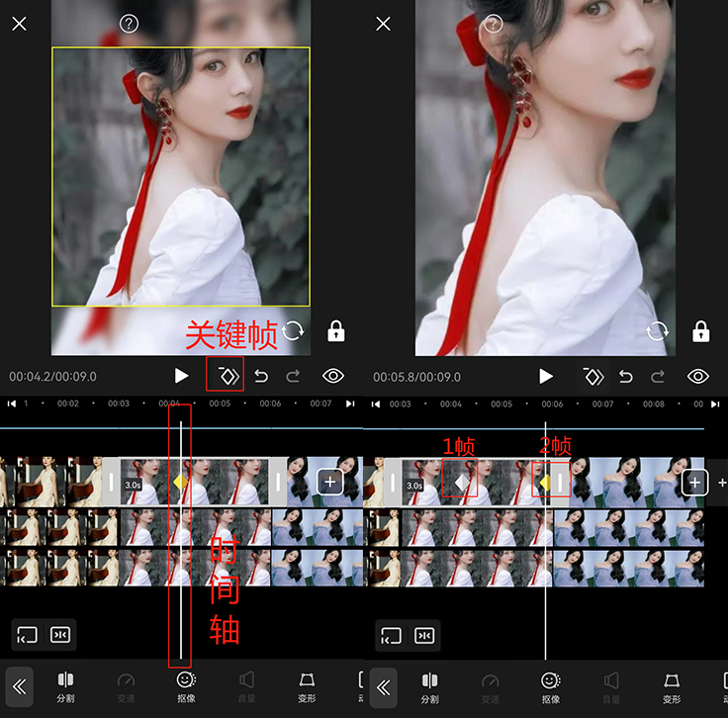Toggle lock icon on right preview
Screen dimensions: 728x718
coord(700,331)
